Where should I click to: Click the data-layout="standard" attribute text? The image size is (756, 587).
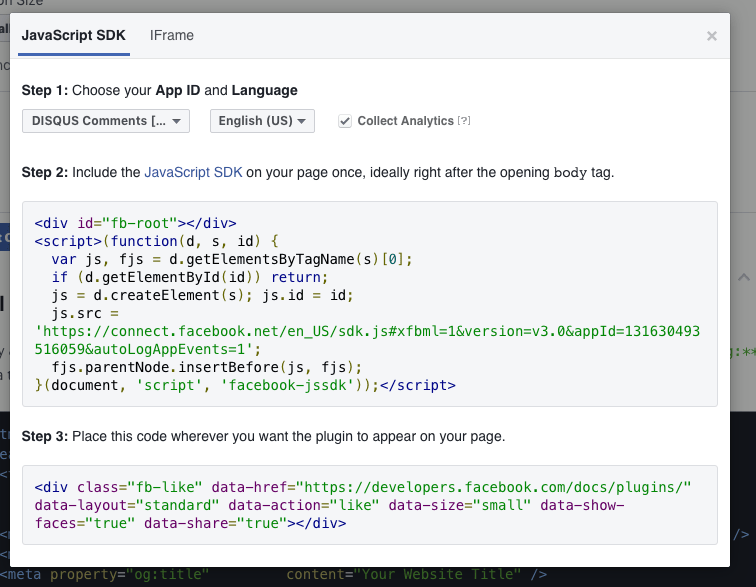point(127,505)
